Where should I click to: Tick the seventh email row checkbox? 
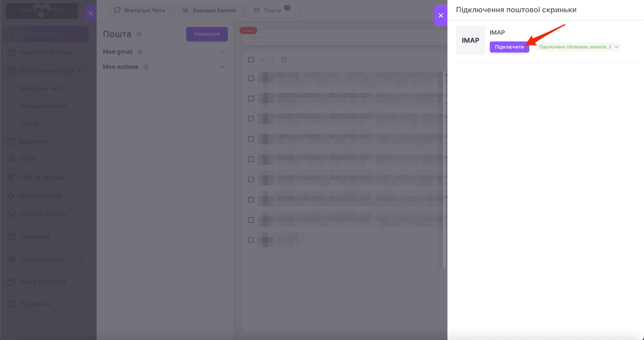251,200
